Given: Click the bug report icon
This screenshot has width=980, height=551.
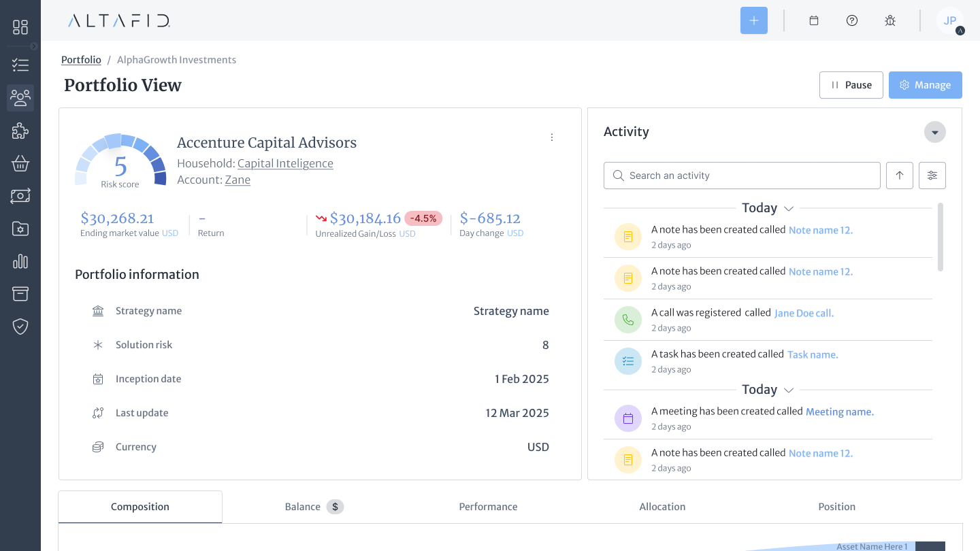Looking at the screenshot, I should pyautogui.click(x=890, y=20).
